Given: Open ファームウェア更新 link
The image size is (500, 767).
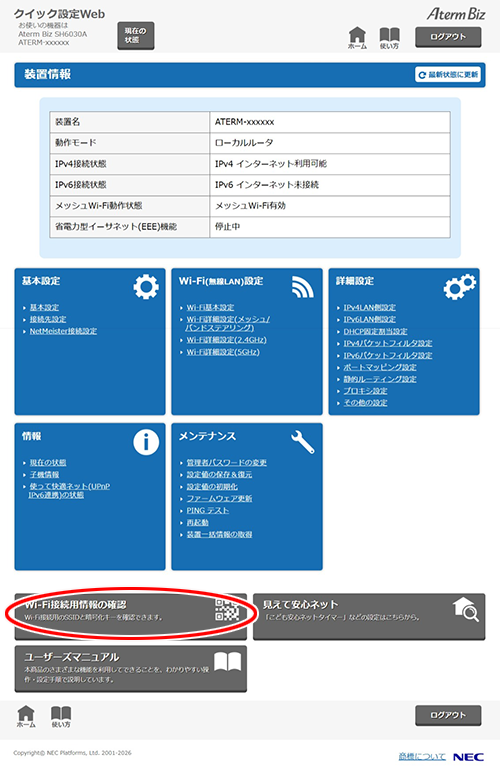Looking at the screenshot, I should pyautogui.click(x=219, y=498).
